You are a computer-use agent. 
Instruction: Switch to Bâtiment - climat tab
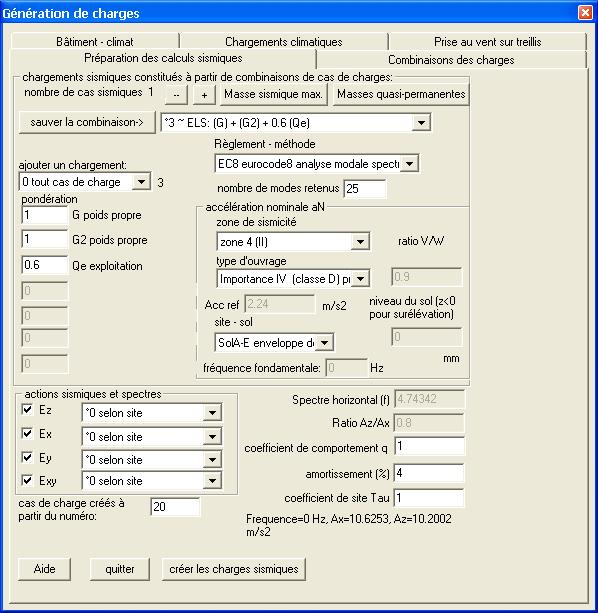tap(95, 41)
